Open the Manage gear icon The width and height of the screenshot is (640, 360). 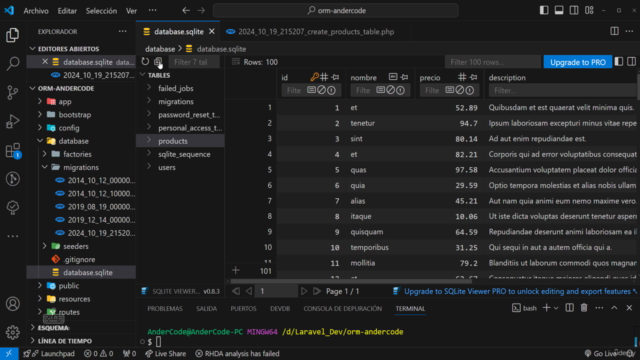[x=13, y=332]
